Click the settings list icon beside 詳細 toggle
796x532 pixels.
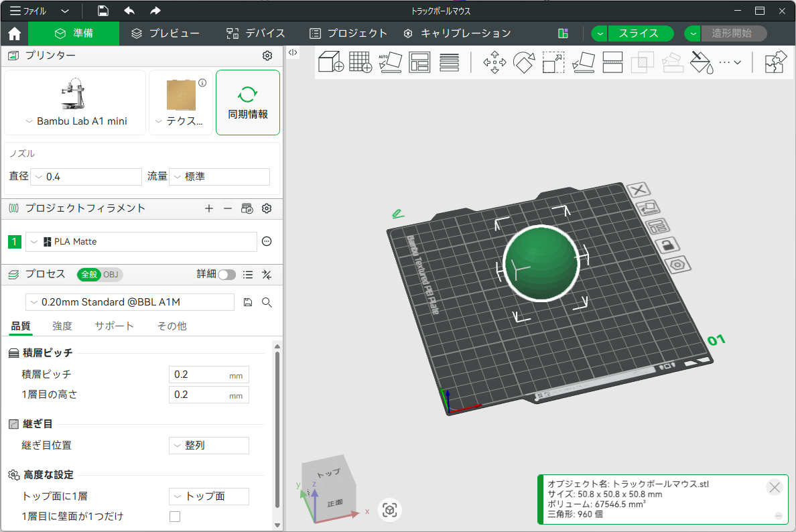248,275
